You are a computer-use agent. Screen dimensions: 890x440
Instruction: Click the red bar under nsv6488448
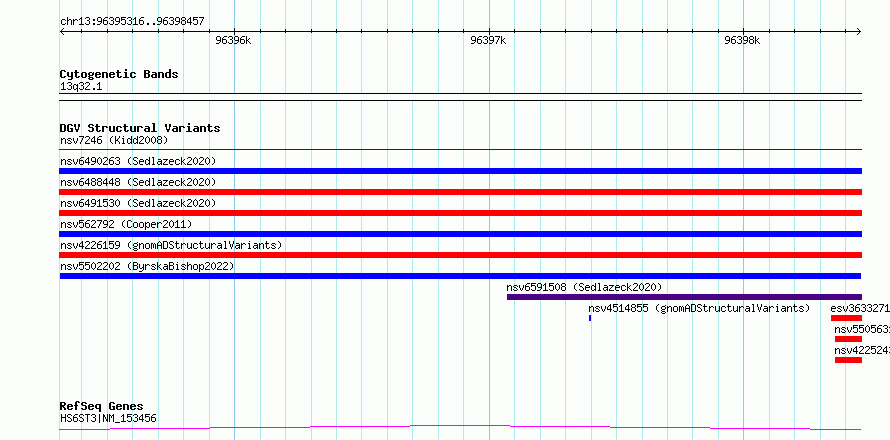click(461, 192)
